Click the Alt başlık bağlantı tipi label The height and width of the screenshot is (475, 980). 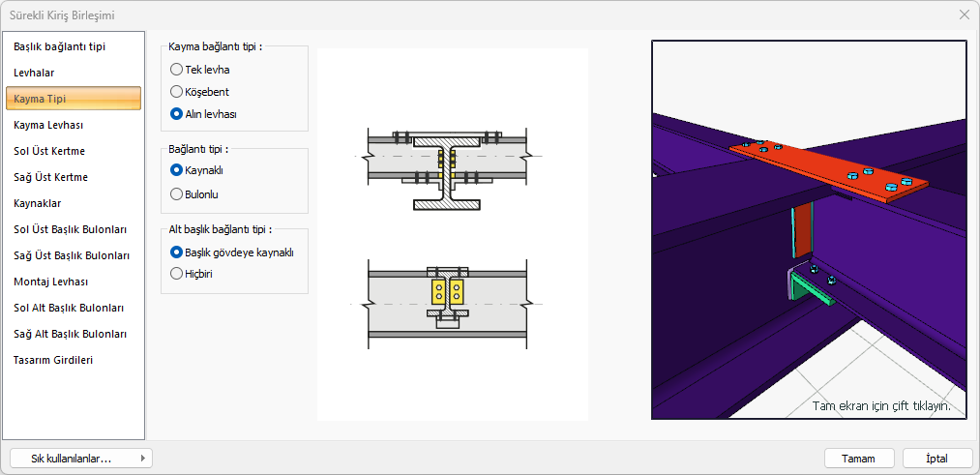[x=221, y=229]
